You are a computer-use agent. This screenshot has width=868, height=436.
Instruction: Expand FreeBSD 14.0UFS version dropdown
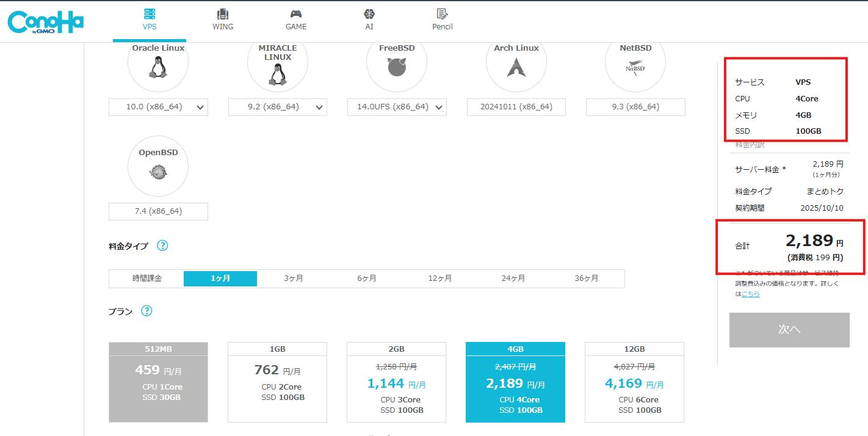(397, 107)
